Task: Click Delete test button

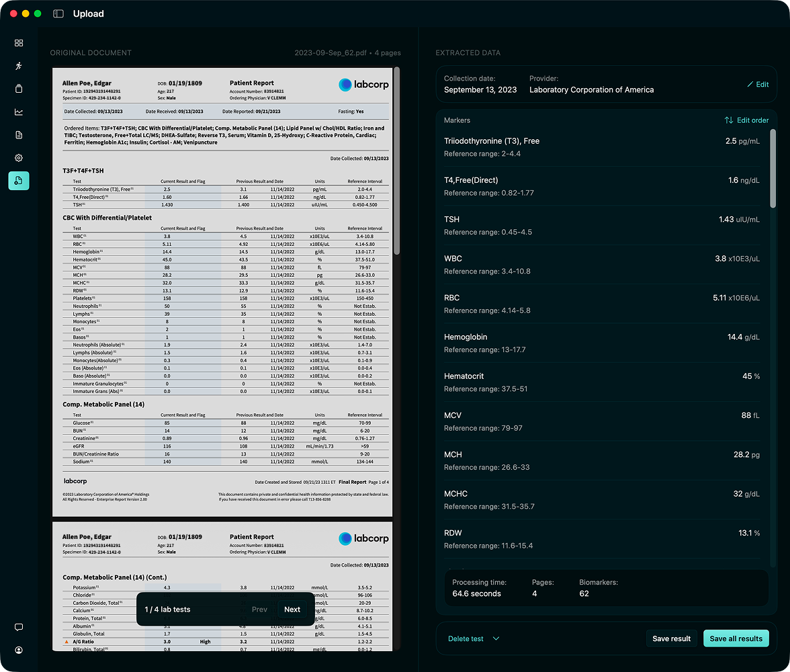Action: tap(466, 638)
